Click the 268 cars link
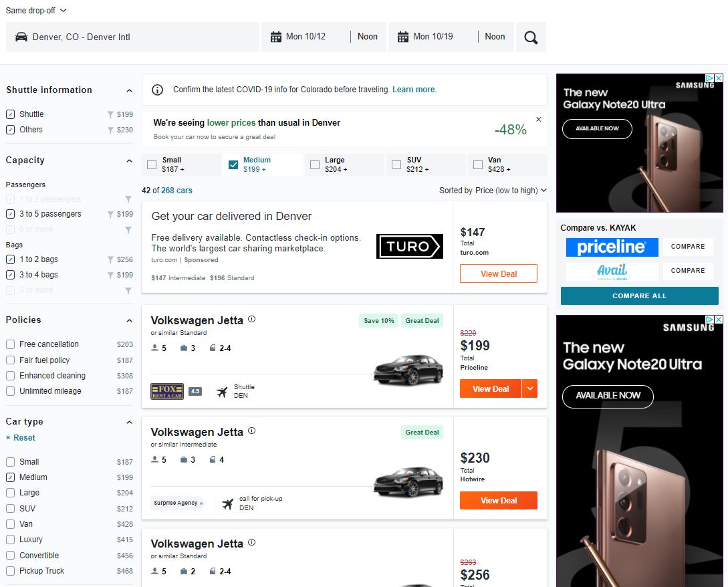The image size is (728, 587). pyautogui.click(x=176, y=191)
